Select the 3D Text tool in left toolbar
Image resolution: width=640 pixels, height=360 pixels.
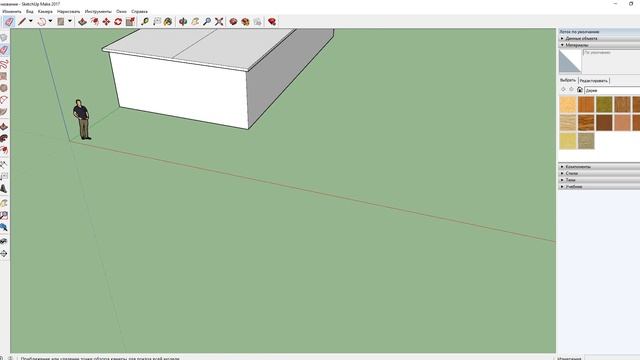[x=4, y=189]
